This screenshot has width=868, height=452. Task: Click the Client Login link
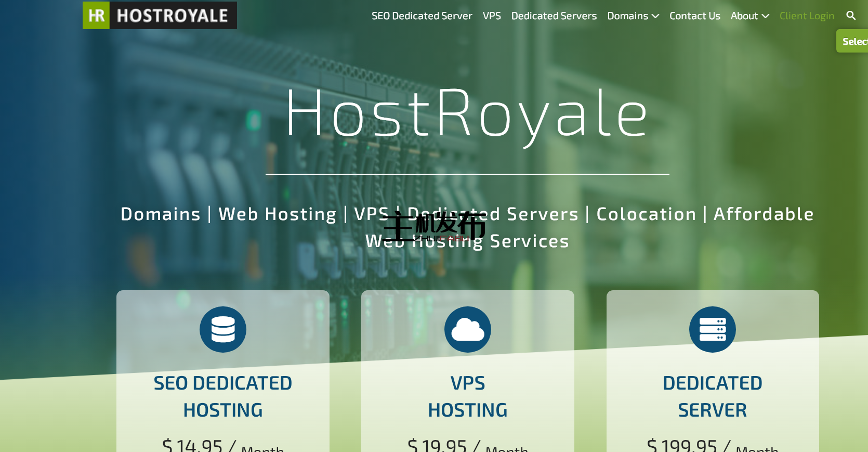point(807,16)
